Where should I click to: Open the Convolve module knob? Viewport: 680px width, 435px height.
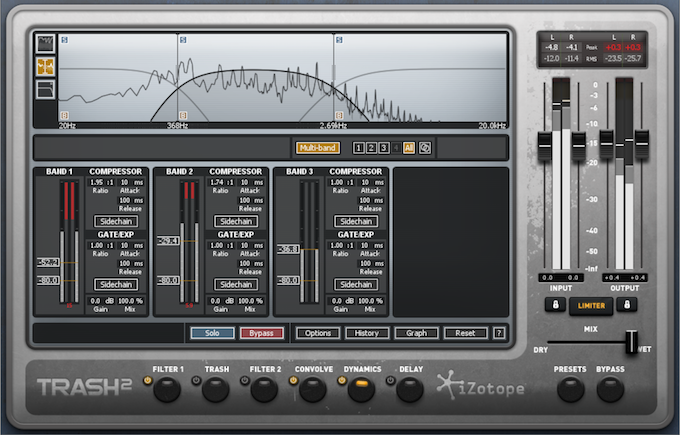(x=313, y=389)
